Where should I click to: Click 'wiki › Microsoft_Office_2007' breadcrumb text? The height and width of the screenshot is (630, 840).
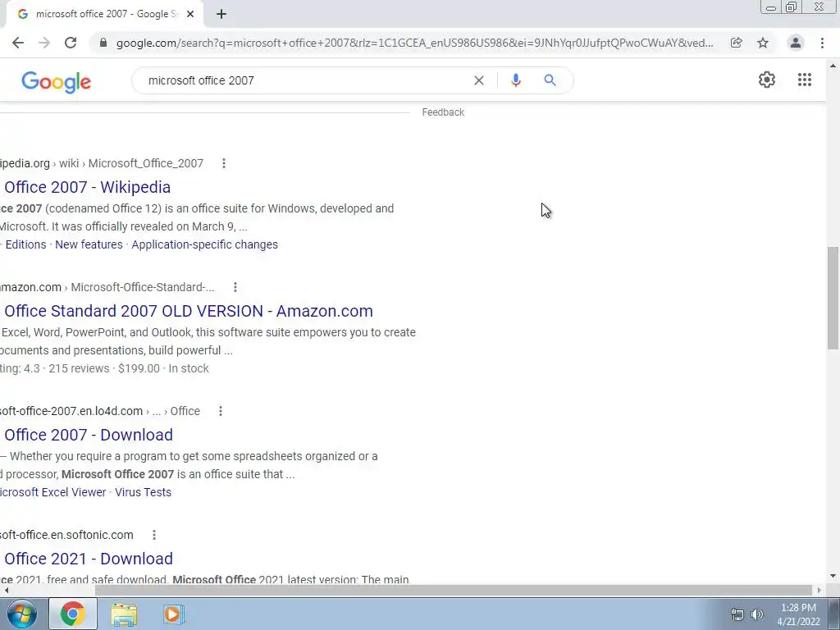(x=131, y=163)
